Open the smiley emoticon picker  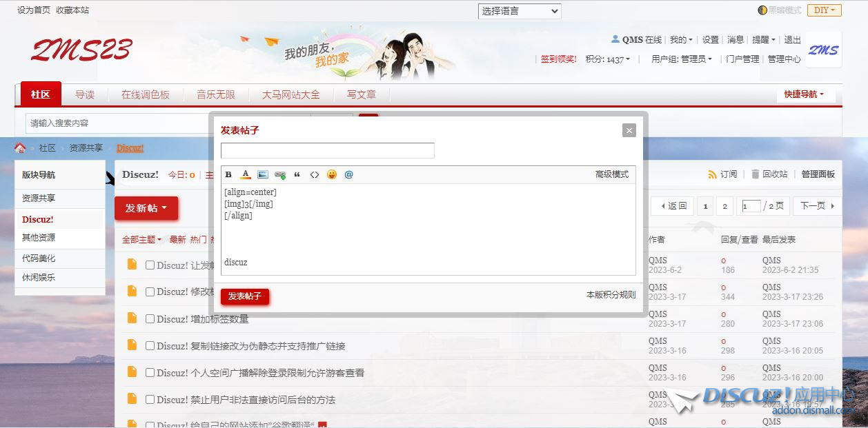[332, 174]
